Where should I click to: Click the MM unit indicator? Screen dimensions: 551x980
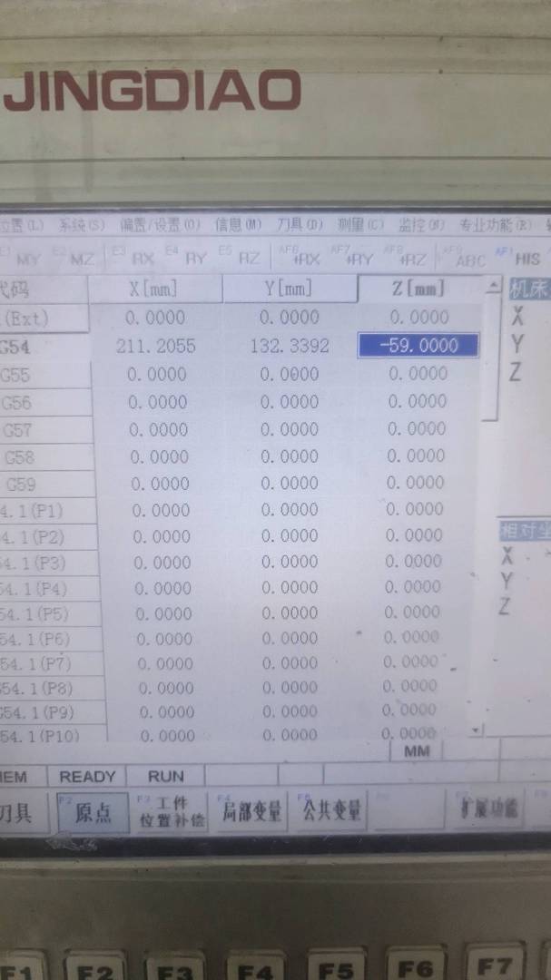tap(417, 751)
